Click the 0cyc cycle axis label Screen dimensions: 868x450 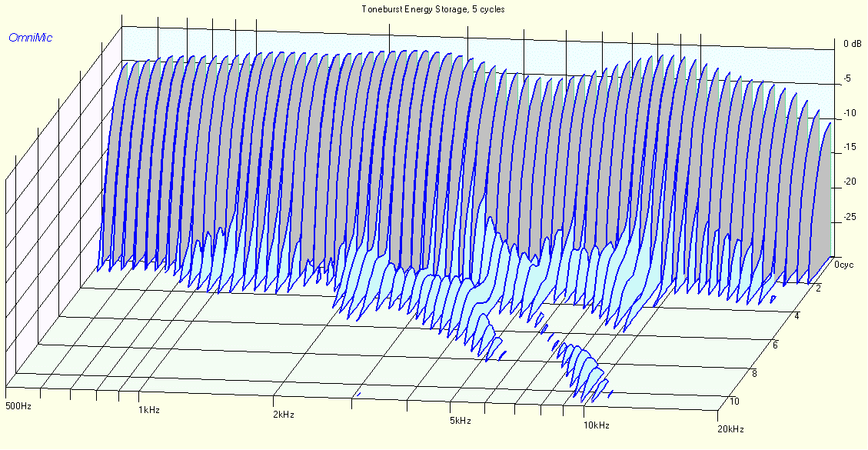tap(844, 265)
